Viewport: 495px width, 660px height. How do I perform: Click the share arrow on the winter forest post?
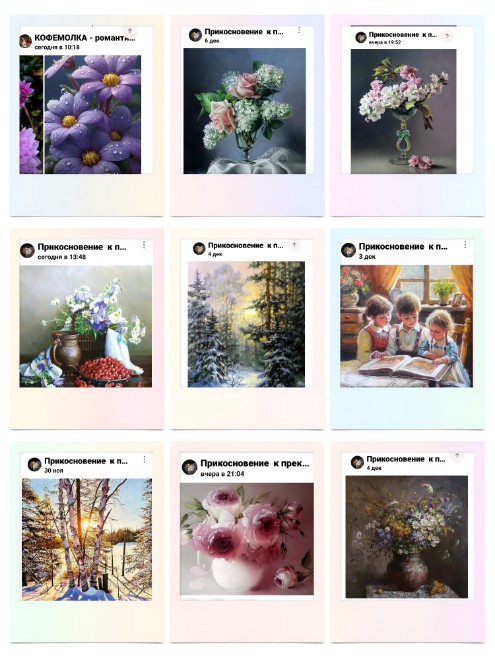(x=294, y=245)
